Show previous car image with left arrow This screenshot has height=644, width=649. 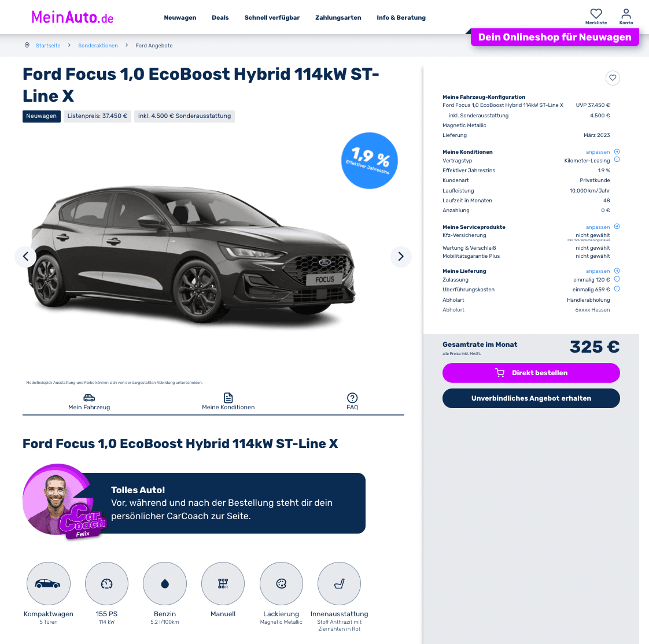[x=25, y=257]
